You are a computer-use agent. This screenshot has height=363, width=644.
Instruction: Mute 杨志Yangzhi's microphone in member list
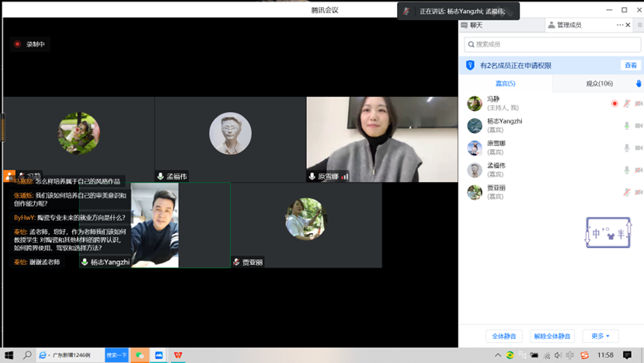point(627,125)
